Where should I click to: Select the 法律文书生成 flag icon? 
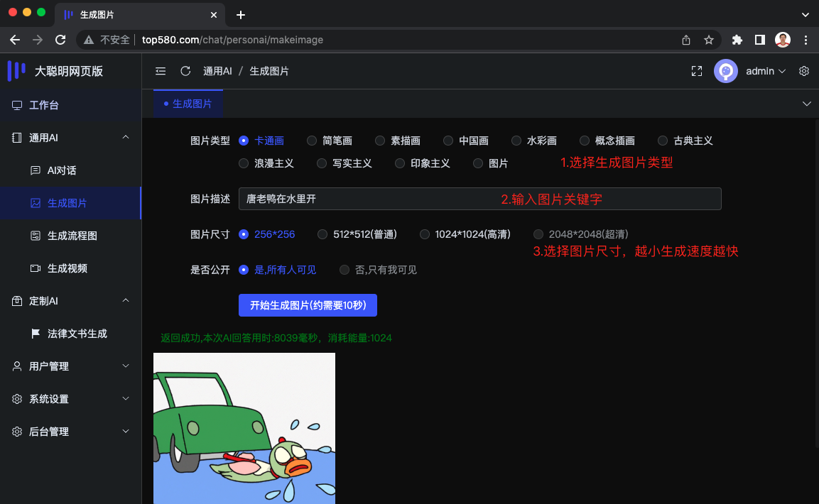(36, 333)
